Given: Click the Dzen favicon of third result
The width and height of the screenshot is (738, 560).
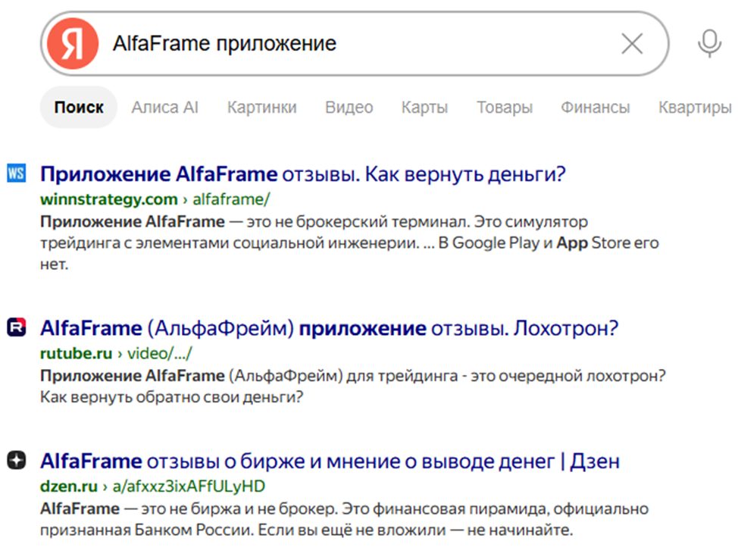Looking at the screenshot, I should 17,460.
